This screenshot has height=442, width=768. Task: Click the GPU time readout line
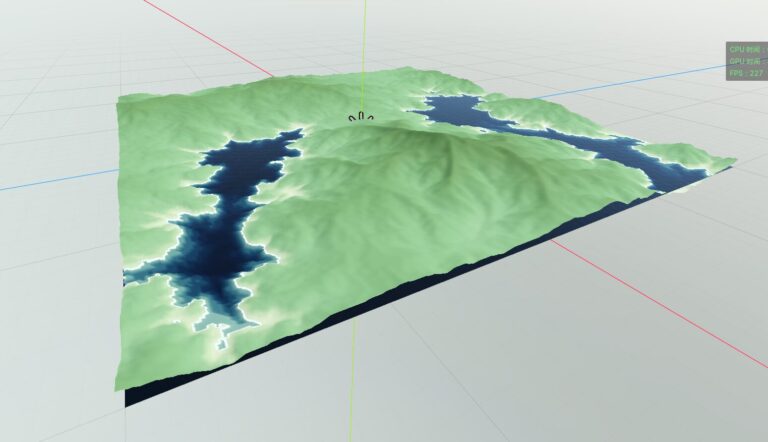[x=748, y=61]
